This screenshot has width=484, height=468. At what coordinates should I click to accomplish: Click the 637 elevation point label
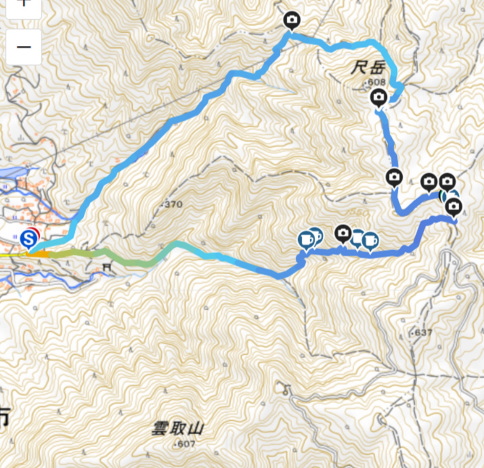(421, 332)
